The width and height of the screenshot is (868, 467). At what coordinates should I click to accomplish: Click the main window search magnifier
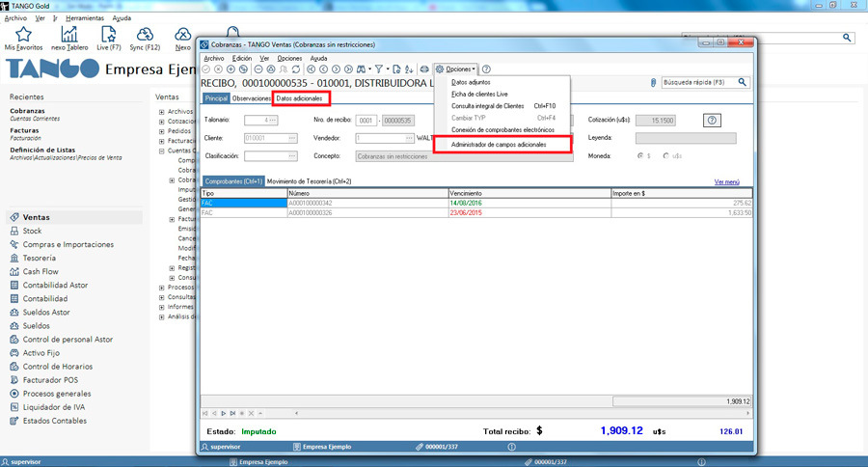(847, 37)
